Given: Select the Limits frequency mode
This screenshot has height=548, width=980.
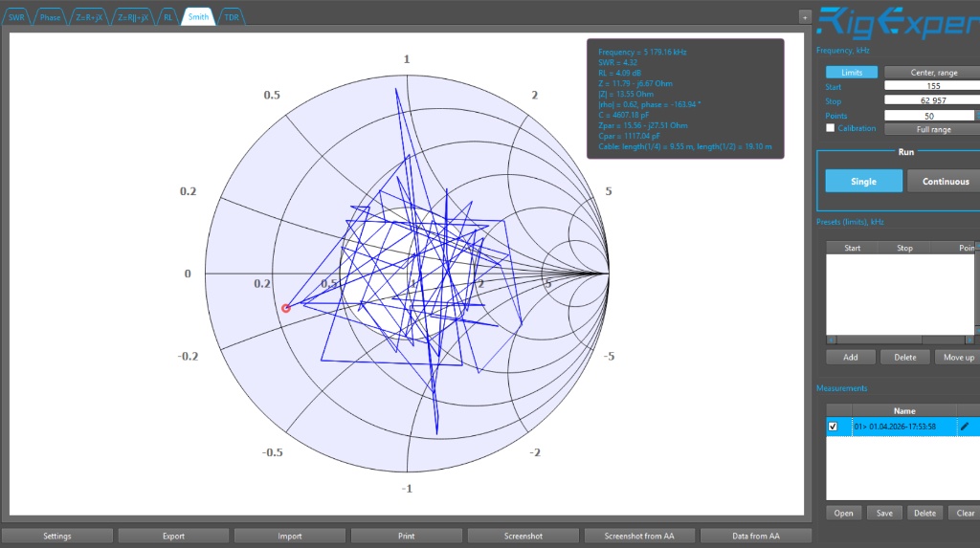Looking at the screenshot, I should [x=851, y=73].
